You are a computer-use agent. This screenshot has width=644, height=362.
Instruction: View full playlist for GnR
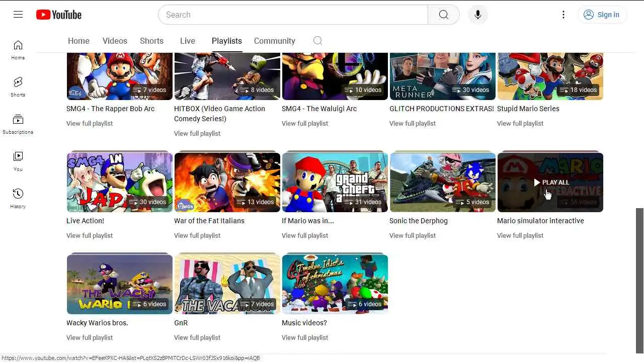point(197,337)
